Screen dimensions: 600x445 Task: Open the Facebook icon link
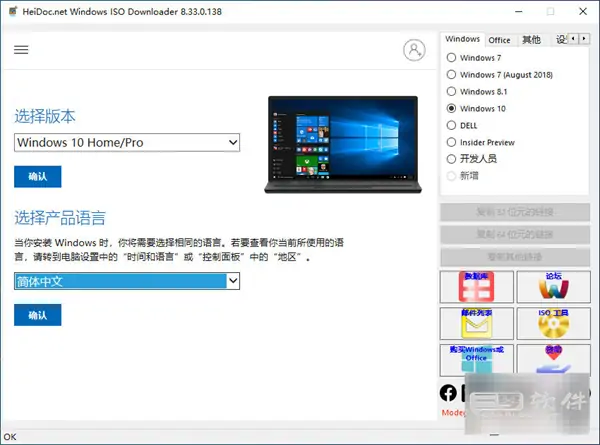point(448,393)
